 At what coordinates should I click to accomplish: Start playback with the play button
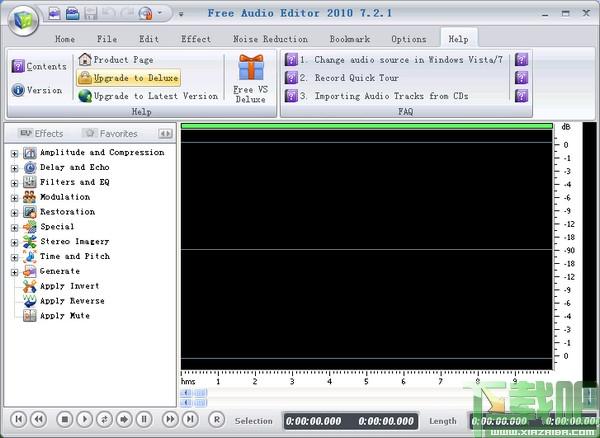point(85,420)
